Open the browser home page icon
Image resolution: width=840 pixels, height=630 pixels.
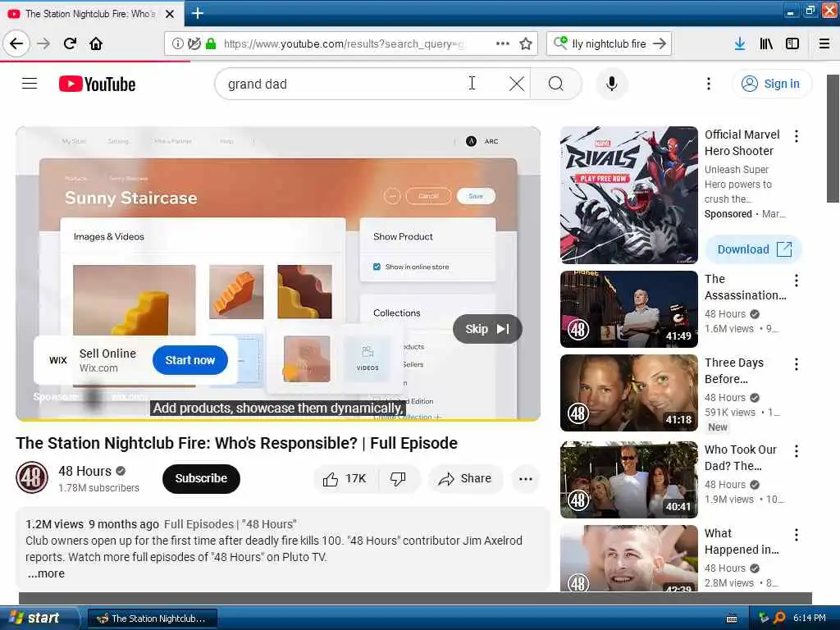96,43
